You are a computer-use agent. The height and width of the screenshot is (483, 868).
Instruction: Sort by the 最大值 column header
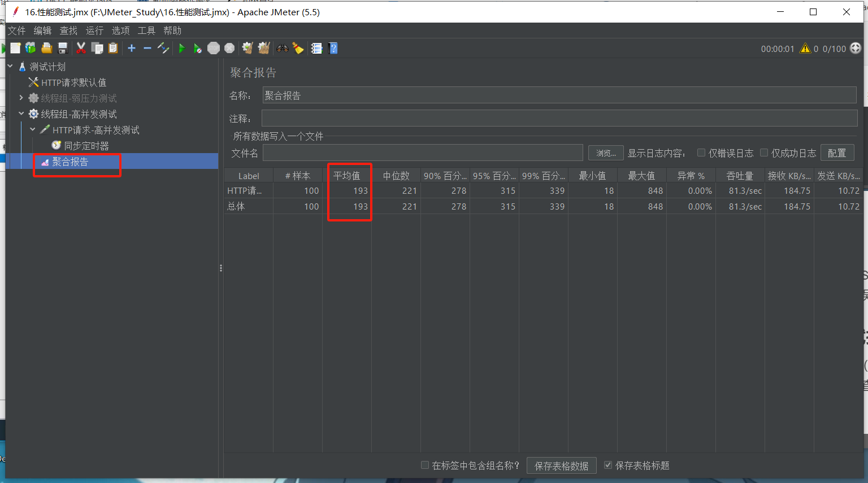pos(642,176)
